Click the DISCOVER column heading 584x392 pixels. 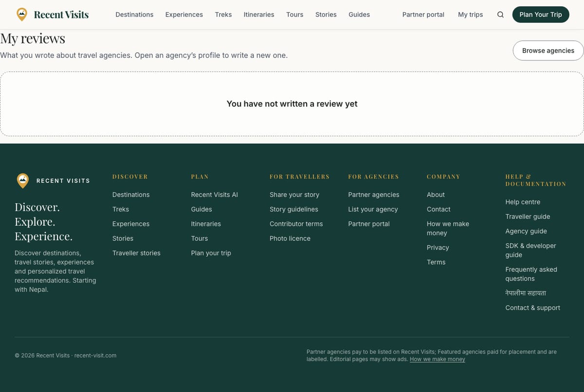coord(130,177)
